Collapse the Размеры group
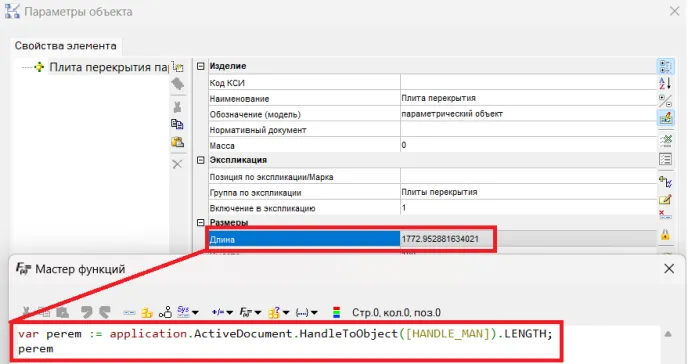This screenshot has height=364, width=688. (x=201, y=222)
